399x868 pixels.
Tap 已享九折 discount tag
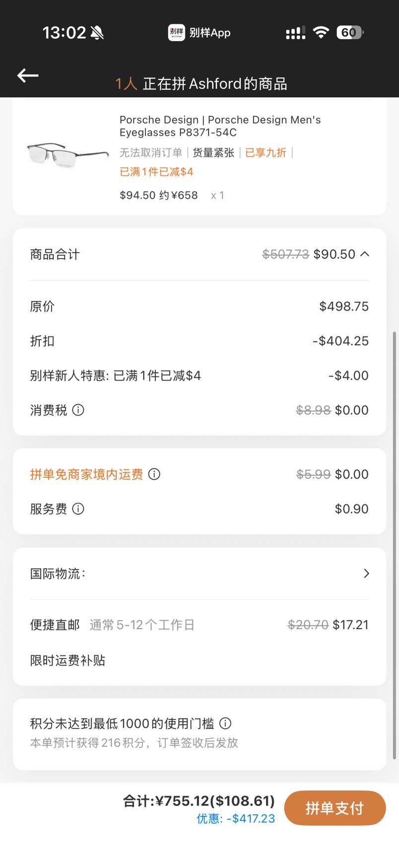(266, 153)
